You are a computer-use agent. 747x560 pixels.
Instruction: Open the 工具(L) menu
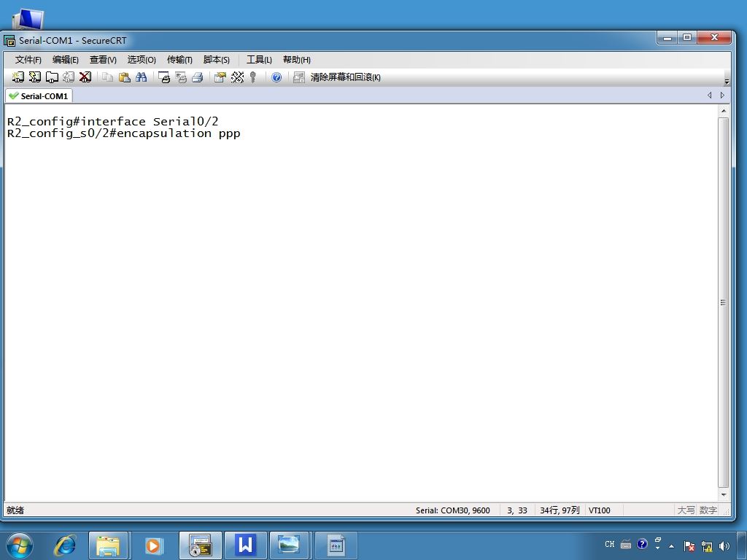259,60
